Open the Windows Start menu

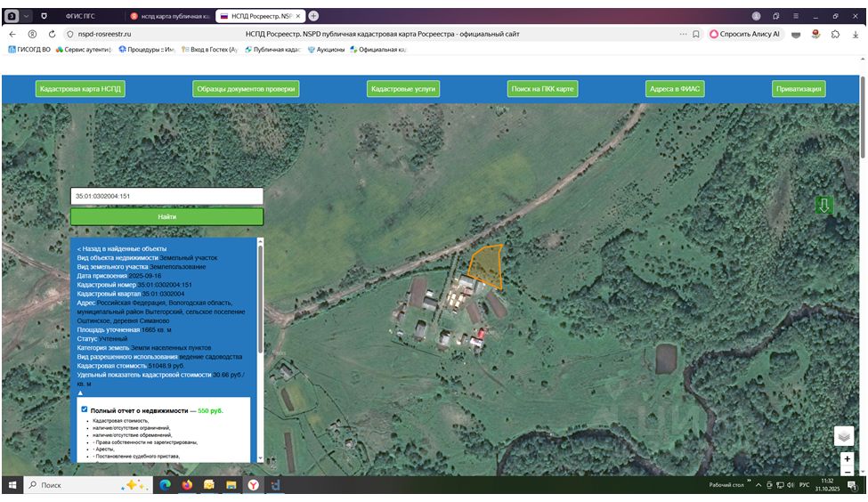tap(12, 485)
